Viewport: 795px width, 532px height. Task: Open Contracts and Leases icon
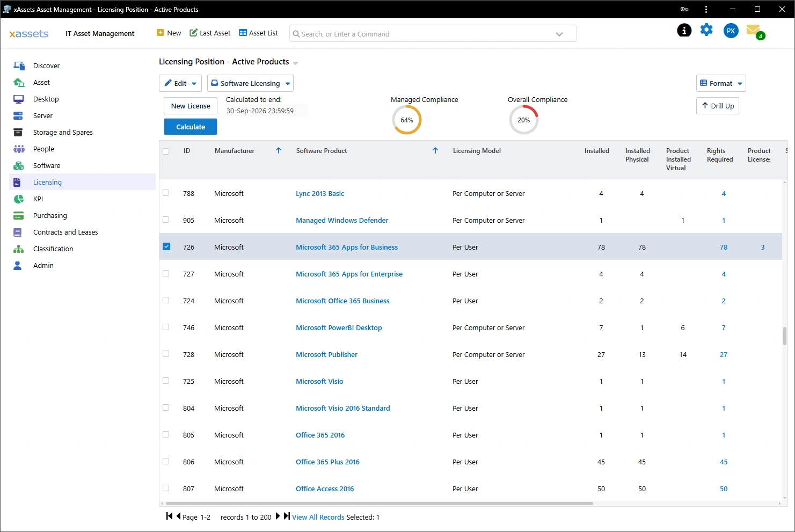[x=18, y=232]
